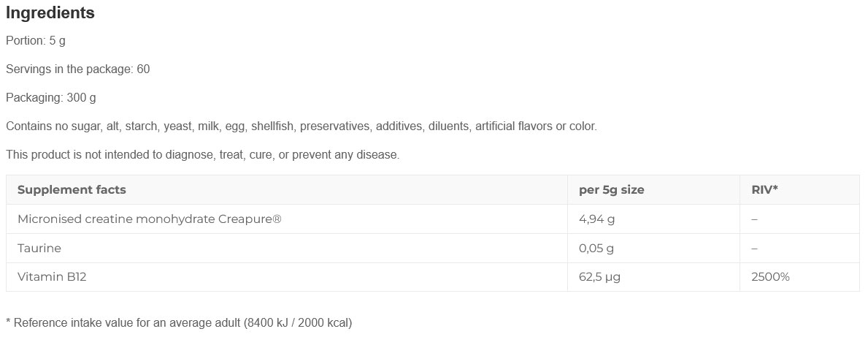Click the dash in the taurine RIV cell
Viewport: 868px width, 337px height.
[x=754, y=249]
